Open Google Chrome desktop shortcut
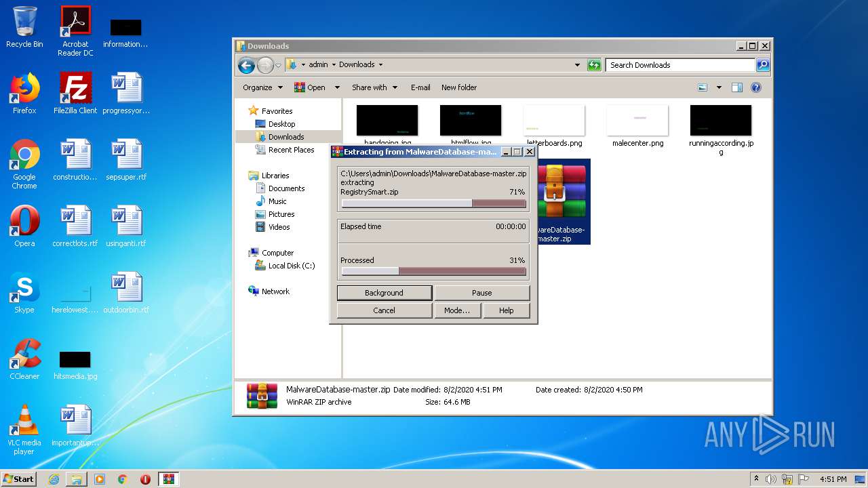Viewport: 868px width, 488px height. tap(24, 164)
